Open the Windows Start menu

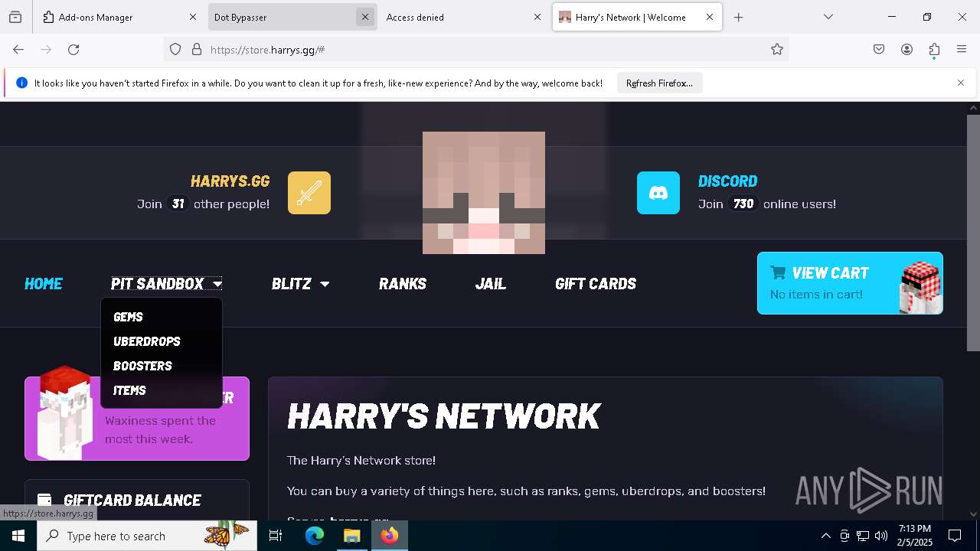tap(18, 536)
